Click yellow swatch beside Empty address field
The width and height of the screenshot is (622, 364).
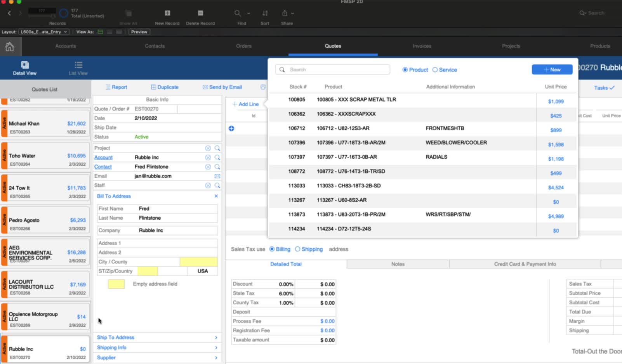[116, 284]
